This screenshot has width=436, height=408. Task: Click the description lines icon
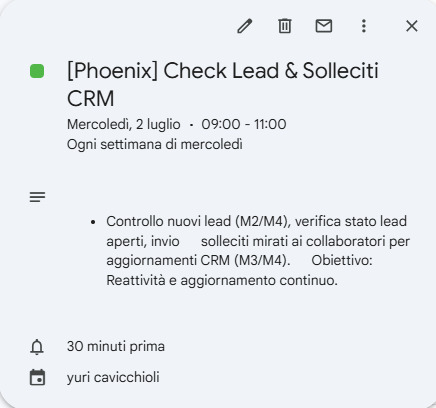point(37,197)
